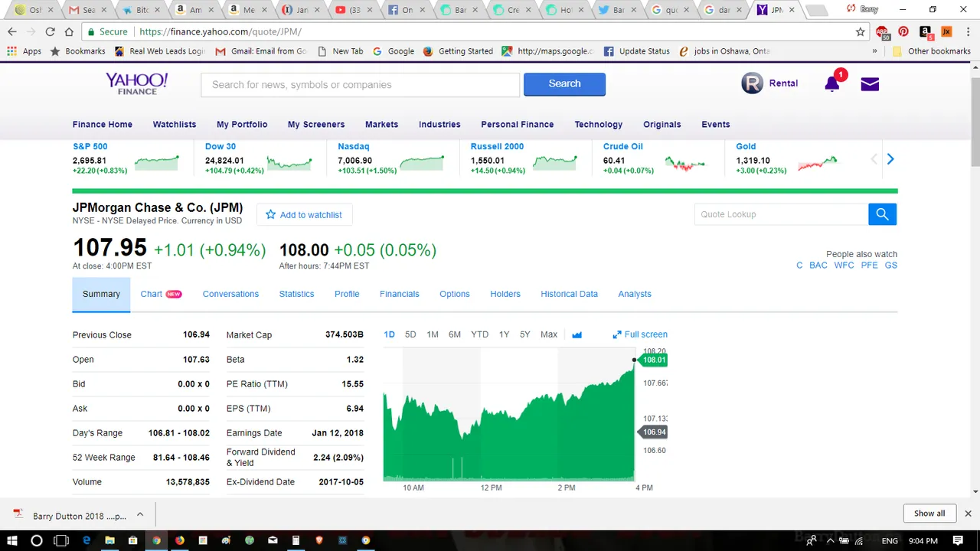Show hidden bookmarks with the double chevron

(875, 51)
